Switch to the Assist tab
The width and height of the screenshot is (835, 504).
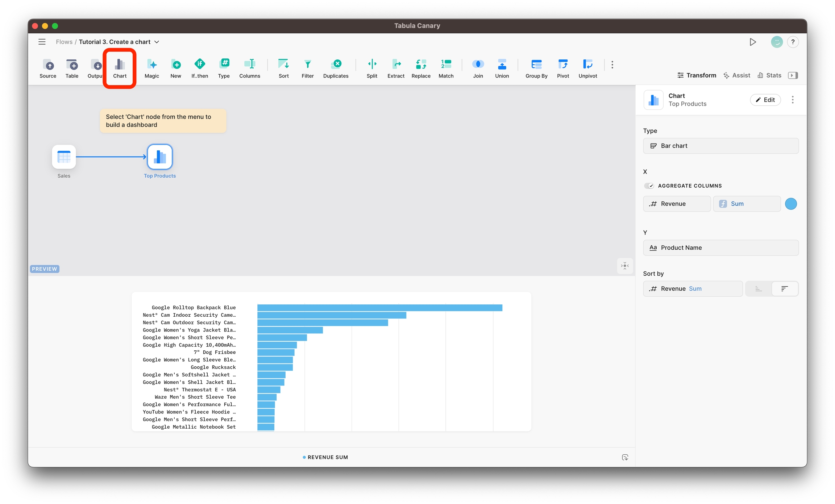737,75
